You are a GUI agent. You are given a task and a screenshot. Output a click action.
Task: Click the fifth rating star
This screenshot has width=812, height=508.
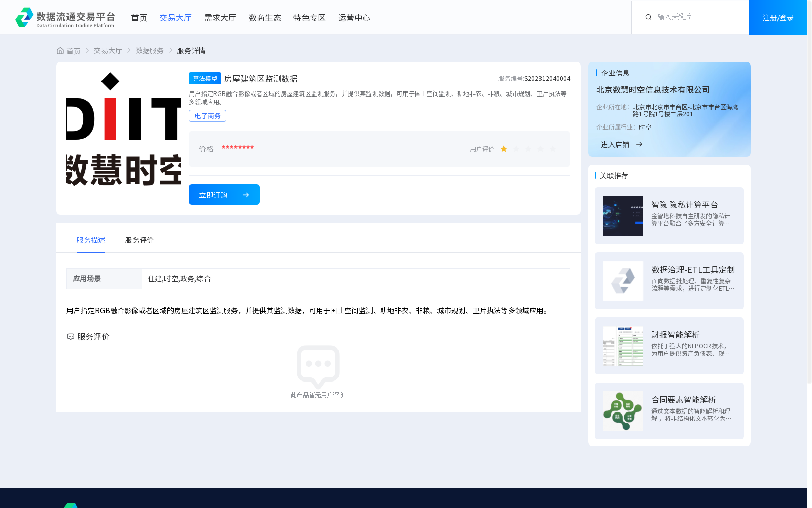coord(553,149)
